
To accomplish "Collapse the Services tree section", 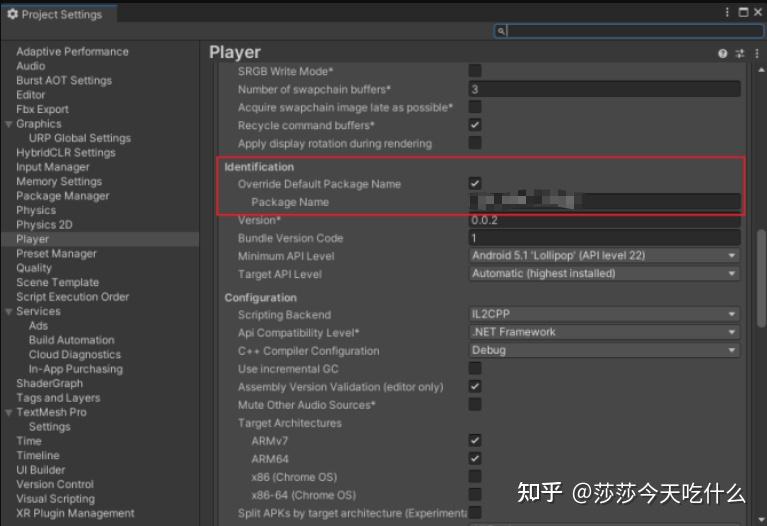I will 8,312.
